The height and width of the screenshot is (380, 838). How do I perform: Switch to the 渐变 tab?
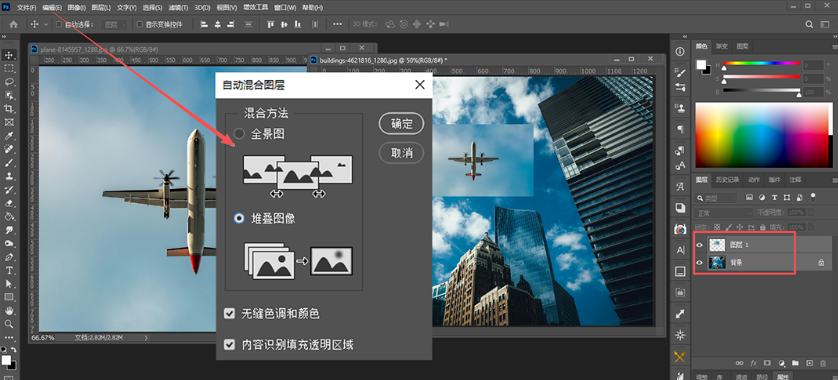pos(722,46)
